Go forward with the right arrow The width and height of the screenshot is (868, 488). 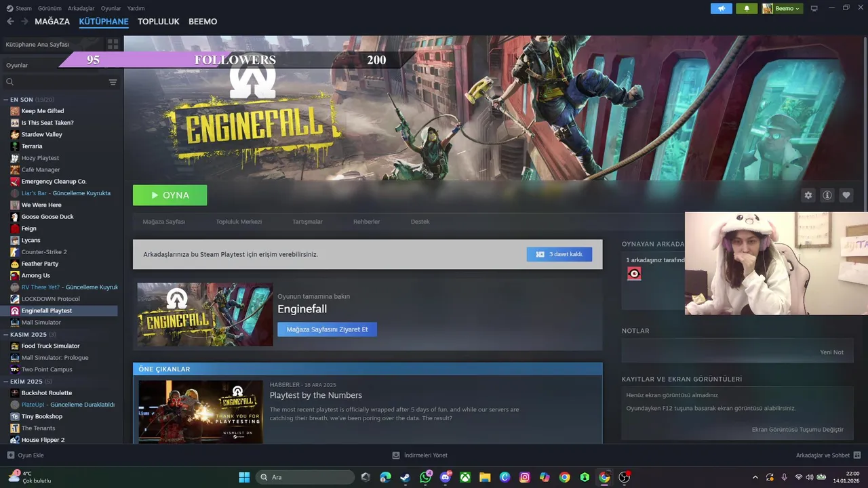[24, 22]
